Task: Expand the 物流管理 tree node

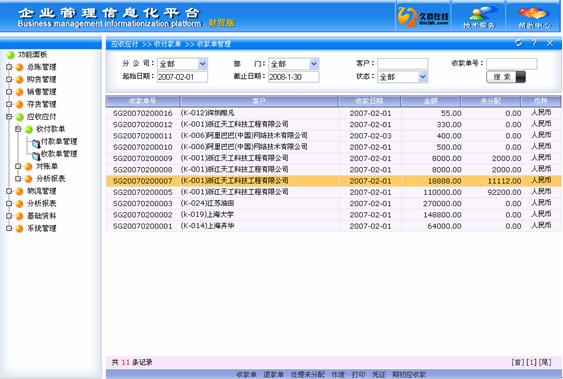Action: point(9,191)
